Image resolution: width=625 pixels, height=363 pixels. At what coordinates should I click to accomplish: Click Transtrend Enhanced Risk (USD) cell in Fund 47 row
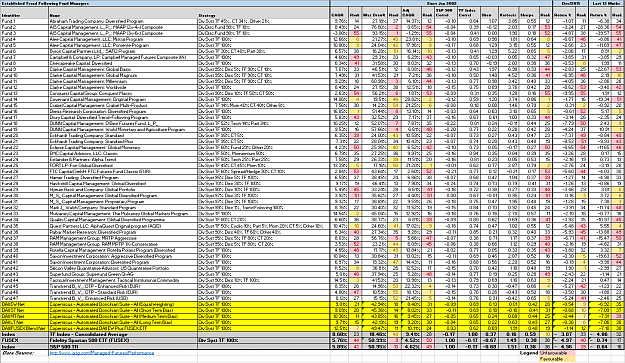tap(123, 298)
